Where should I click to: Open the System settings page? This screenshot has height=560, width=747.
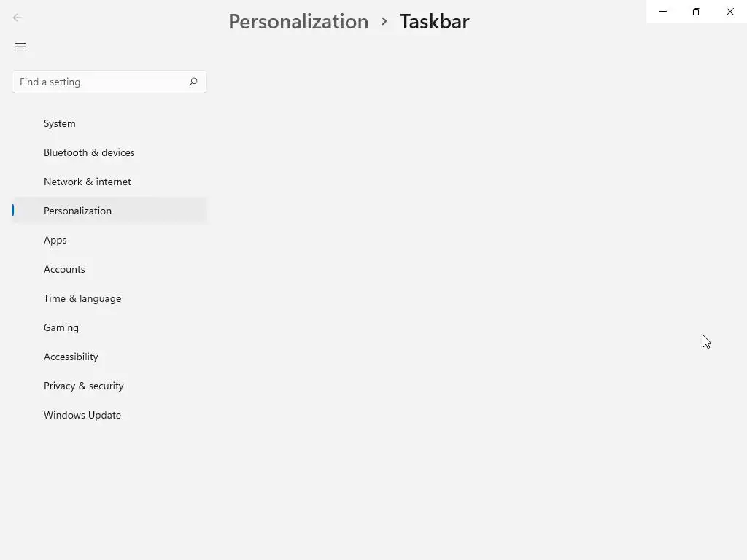[x=60, y=123]
